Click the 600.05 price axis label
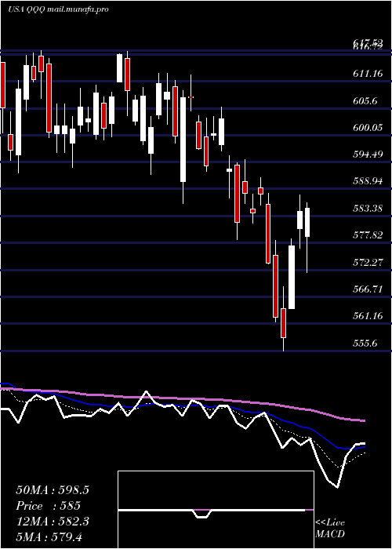392x549 pixels. [x=368, y=128]
